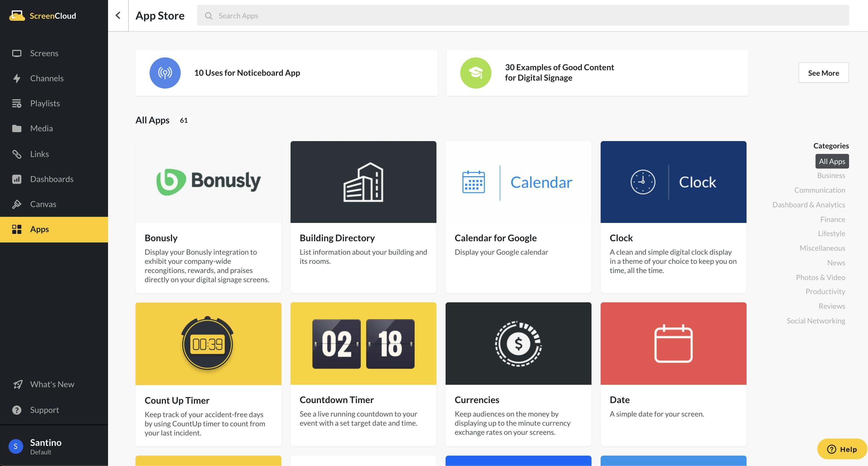Image resolution: width=868 pixels, height=466 pixels.
Task: Select All Apps category filter
Action: coord(832,161)
